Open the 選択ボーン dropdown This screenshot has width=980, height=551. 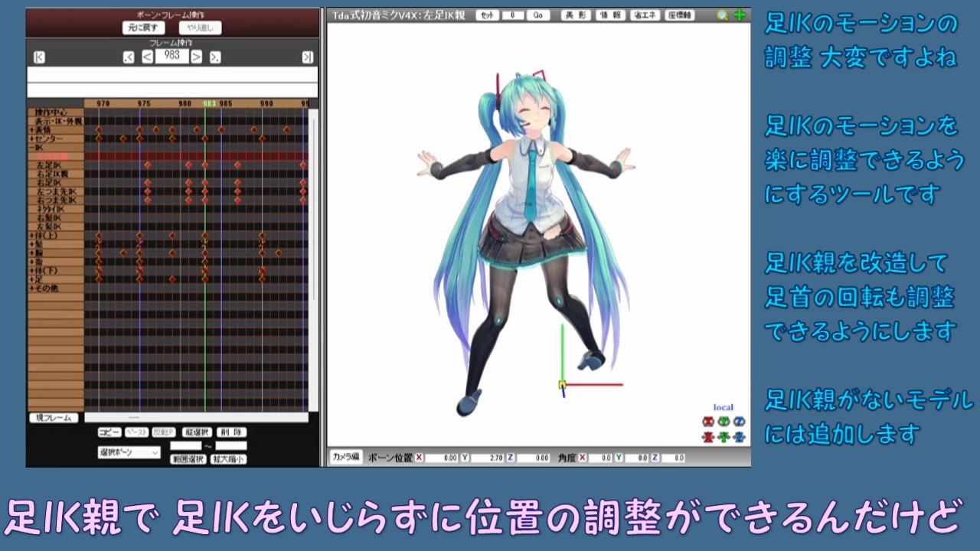pos(129,452)
